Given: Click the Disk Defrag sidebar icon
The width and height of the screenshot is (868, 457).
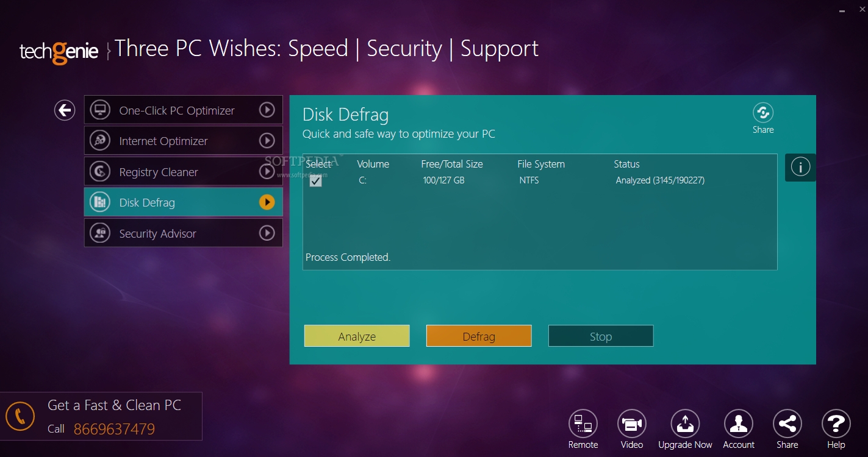Looking at the screenshot, I should pos(100,202).
